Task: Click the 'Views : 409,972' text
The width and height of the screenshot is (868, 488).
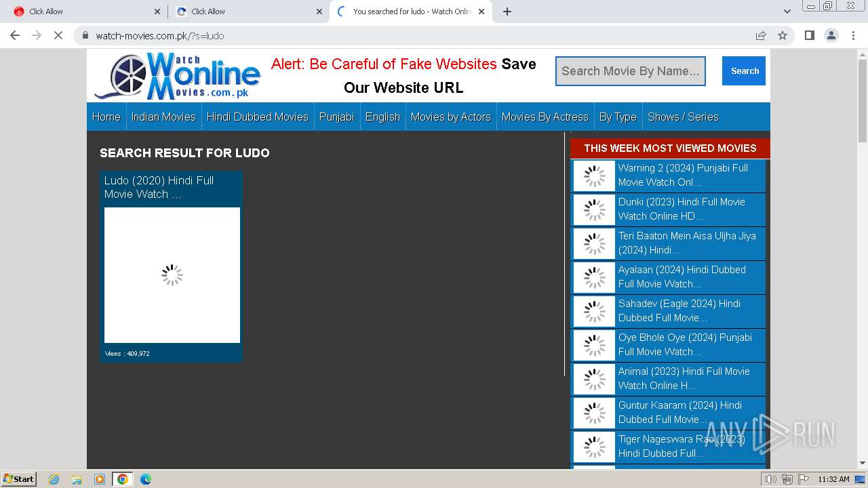Action: pyautogui.click(x=127, y=354)
